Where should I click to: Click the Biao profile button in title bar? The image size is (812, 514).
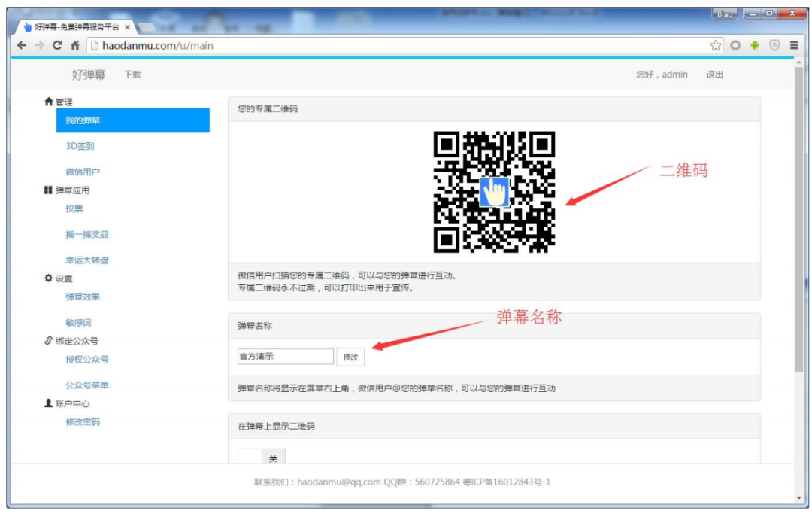725,14
